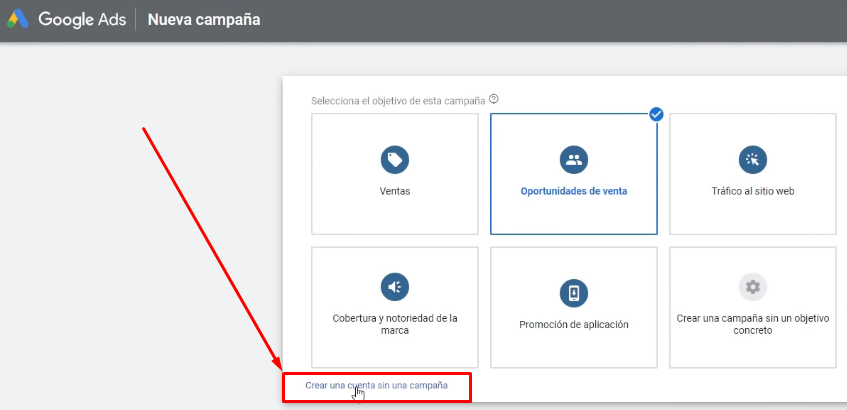The image size is (847, 410).
Task: Click the gear icon for no-objective campaign
Action: pyautogui.click(x=752, y=287)
